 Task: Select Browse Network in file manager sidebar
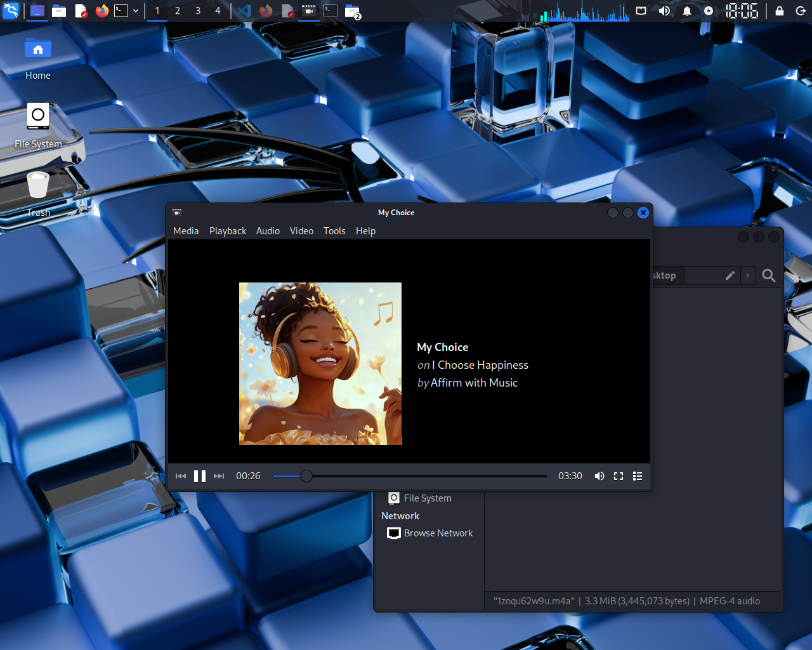[430, 533]
